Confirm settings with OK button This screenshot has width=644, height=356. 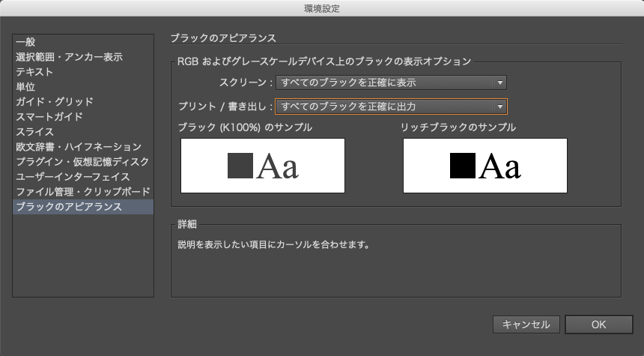pyautogui.click(x=599, y=325)
